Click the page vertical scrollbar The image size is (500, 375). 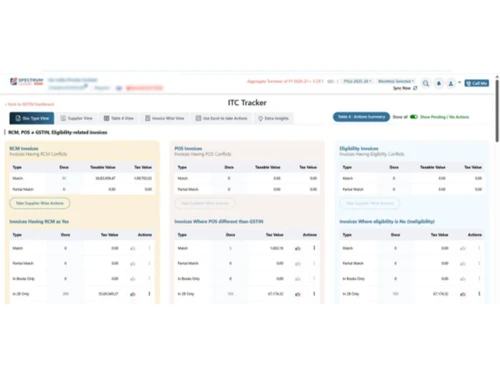(x=497, y=110)
